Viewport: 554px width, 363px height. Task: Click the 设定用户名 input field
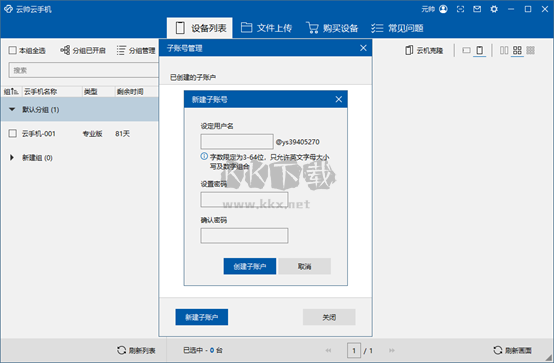pos(237,141)
